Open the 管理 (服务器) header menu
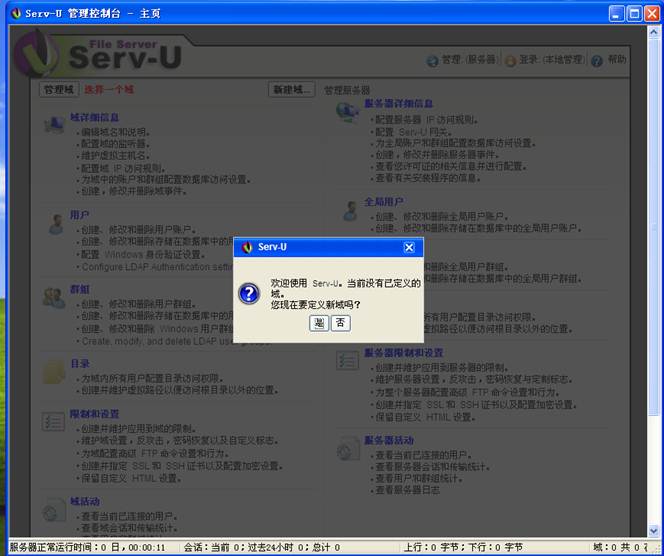The height and width of the screenshot is (556, 664). [468, 60]
